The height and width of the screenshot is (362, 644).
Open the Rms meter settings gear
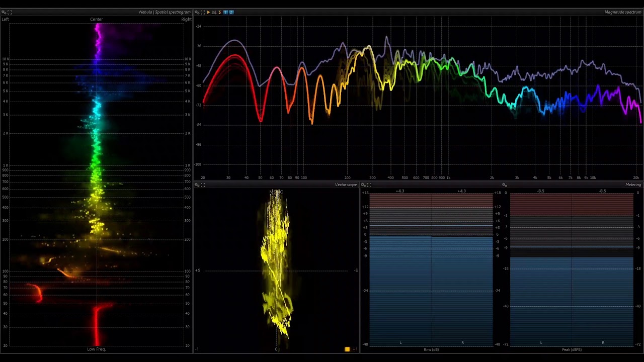(x=363, y=185)
